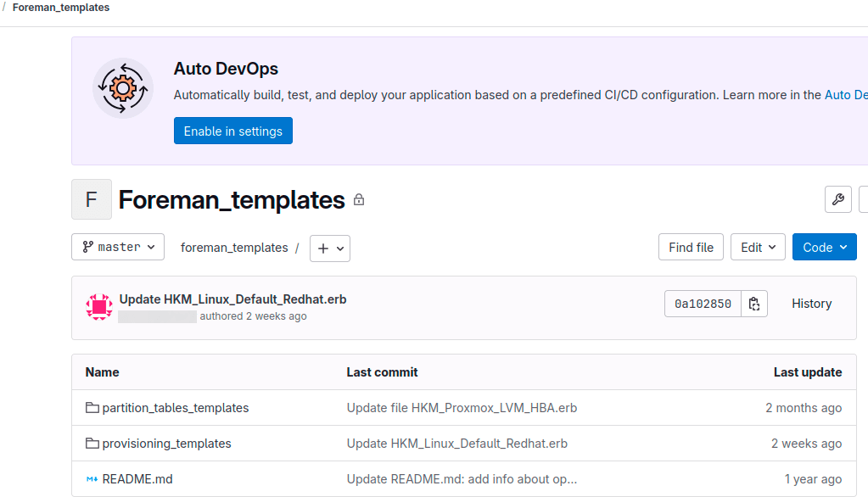Open the Edit dropdown menu
The height and width of the screenshot is (497, 868).
(758, 248)
